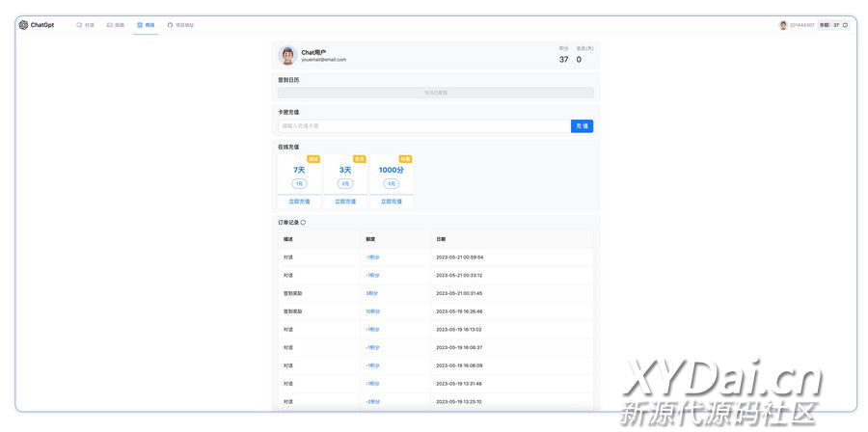Click the refresh icon beside 订单记录
Viewport: 868px width, 432px height.
click(x=303, y=222)
